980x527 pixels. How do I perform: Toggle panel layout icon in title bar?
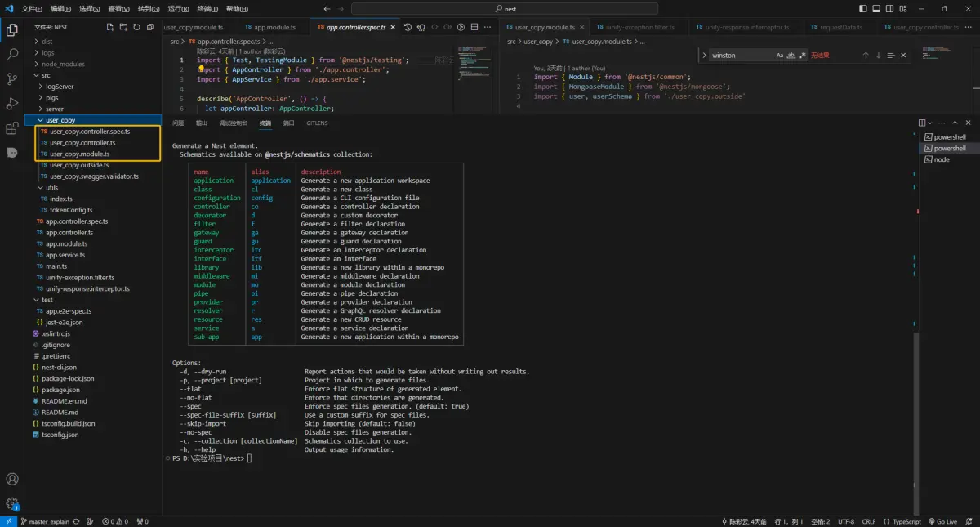(875, 8)
